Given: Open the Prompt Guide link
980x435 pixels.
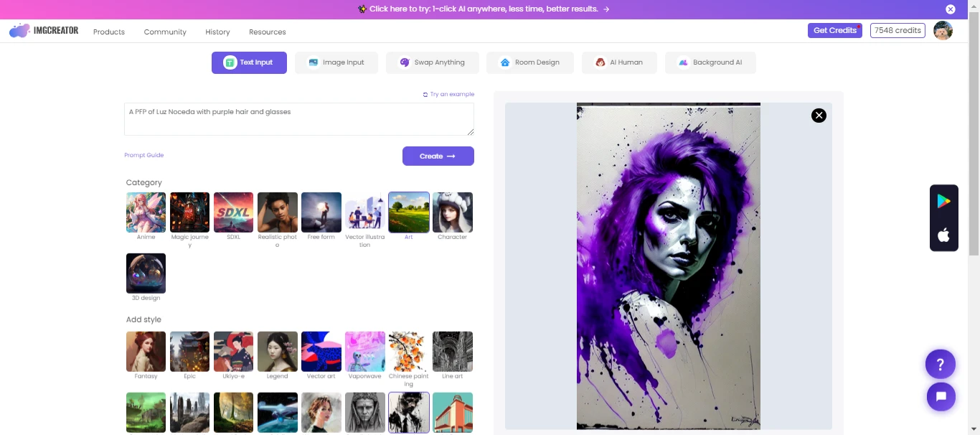Looking at the screenshot, I should [144, 155].
